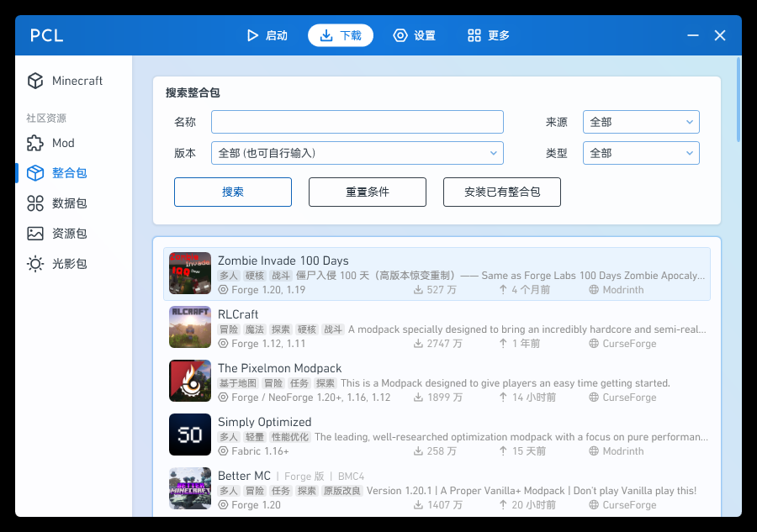The image size is (757, 532).
Task: Click Fabric 1.16+ version text
Action: 260,451
